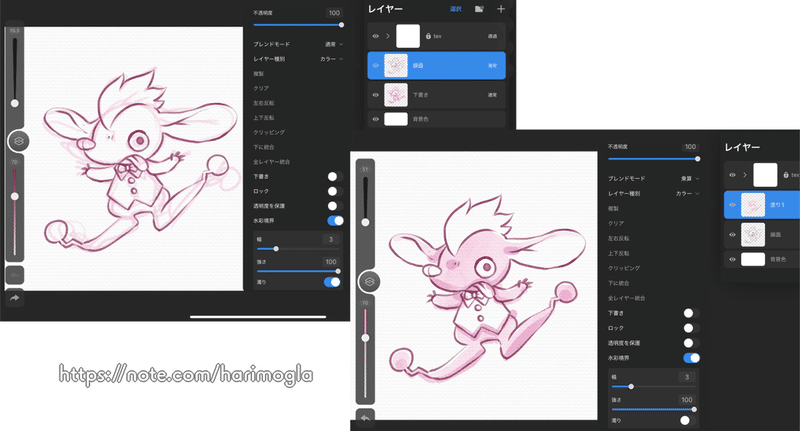The image size is (800, 431).
Task: Open the round layers button in left window
Action: [18, 141]
